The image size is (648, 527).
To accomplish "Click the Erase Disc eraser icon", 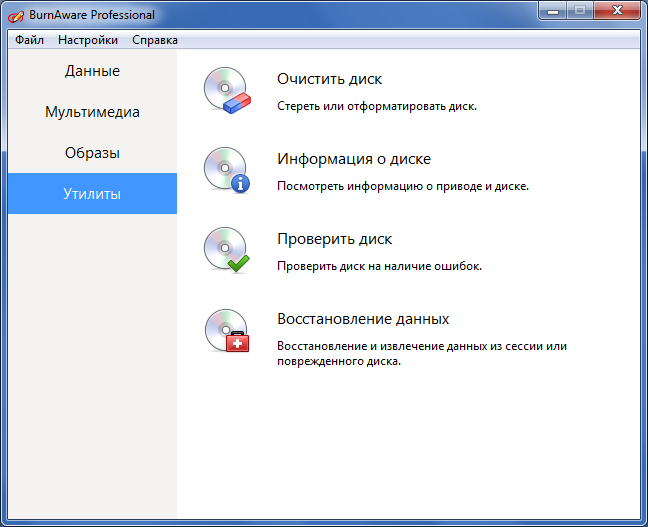I will [226, 90].
